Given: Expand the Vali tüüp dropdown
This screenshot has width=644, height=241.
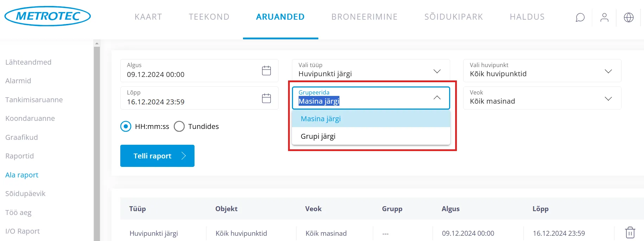Looking at the screenshot, I should pos(371,71).
